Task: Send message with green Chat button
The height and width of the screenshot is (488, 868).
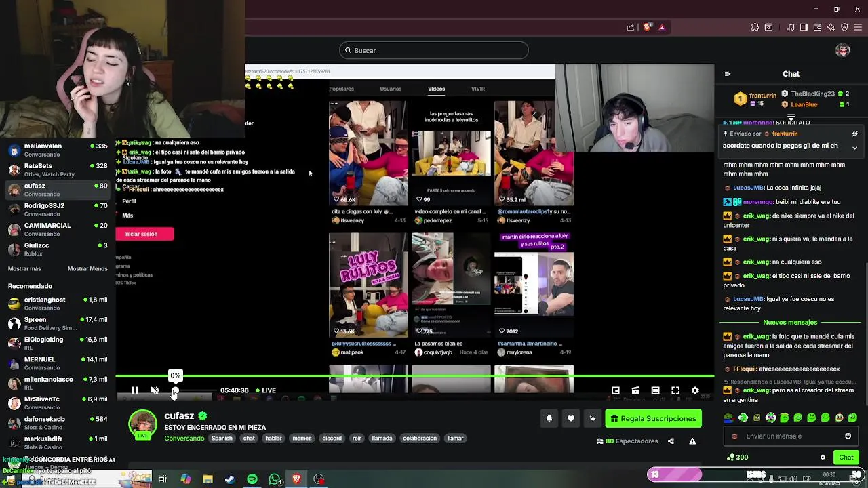Action: (x=846, y=457)
